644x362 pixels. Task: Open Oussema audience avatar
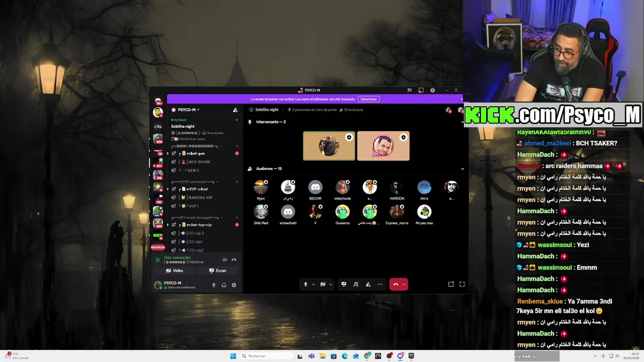click(x=343, y=212)
